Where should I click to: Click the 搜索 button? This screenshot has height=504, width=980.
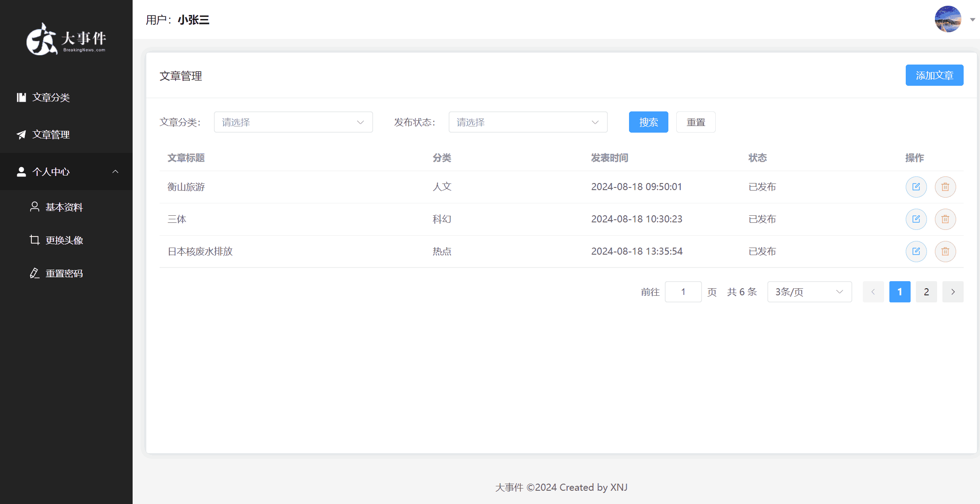click(648, 122)
